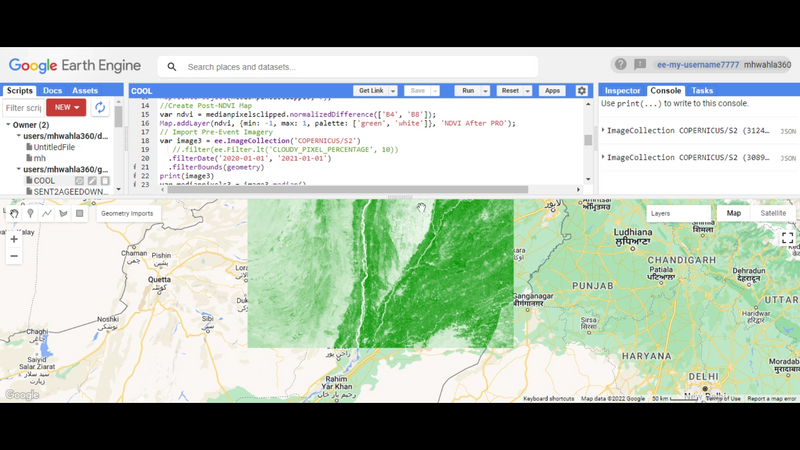Switch map to Map view

(734, 213)
